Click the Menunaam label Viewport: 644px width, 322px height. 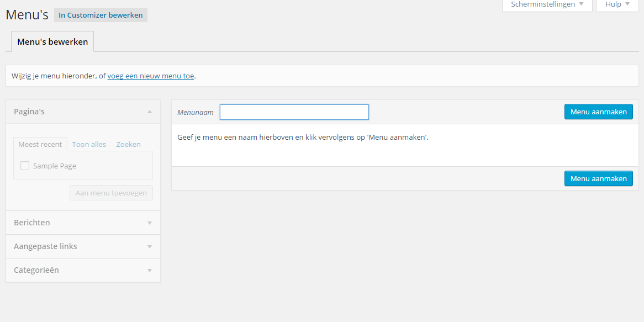point(196,112)
